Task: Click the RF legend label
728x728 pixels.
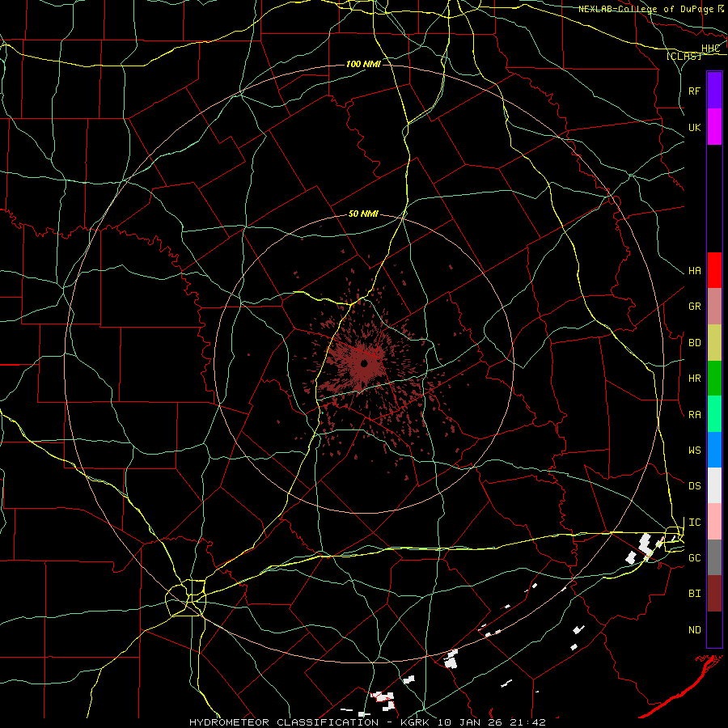Action: click(x=694, y=91)
